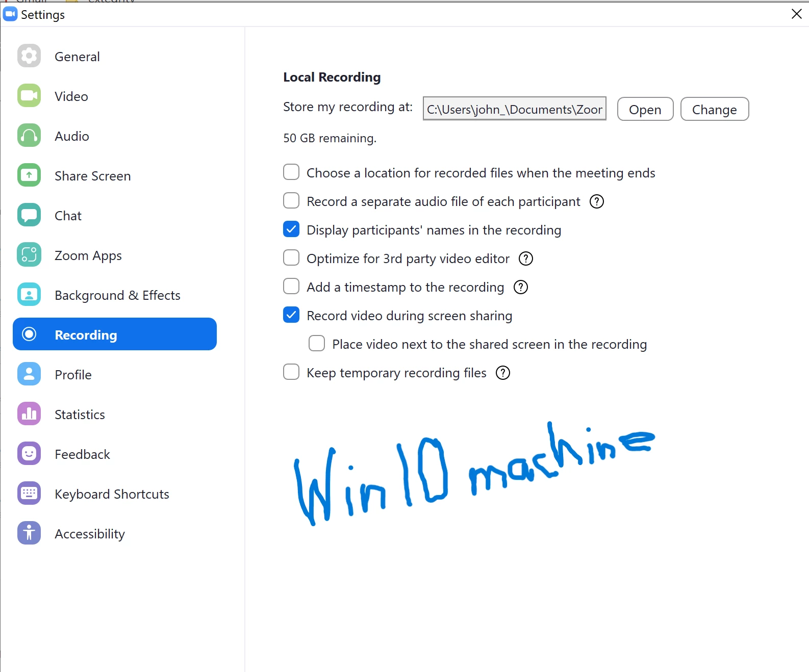Open Keyboard Shortcuts label in sidebar
809x672 pixels.
112,494
